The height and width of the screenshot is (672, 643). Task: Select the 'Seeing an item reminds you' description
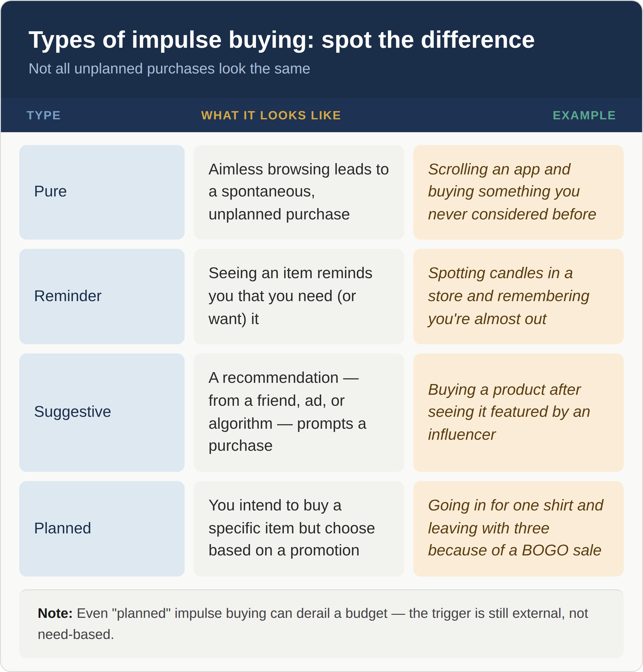click(x=299, y=296)
